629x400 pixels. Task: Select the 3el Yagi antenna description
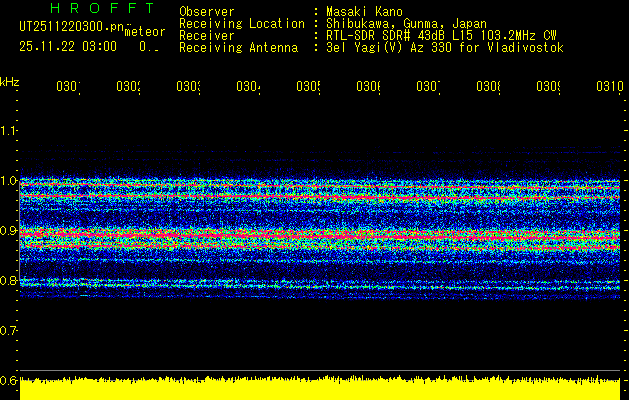[445, 47]
